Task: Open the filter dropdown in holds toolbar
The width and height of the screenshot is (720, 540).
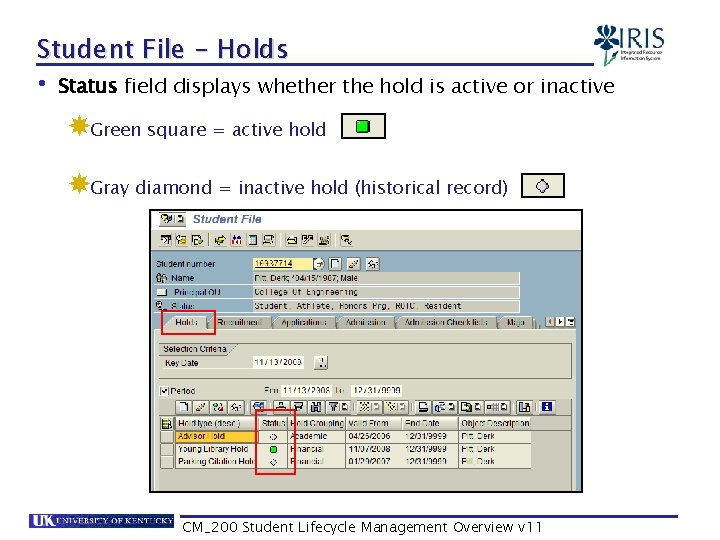Action: [344, 407]
